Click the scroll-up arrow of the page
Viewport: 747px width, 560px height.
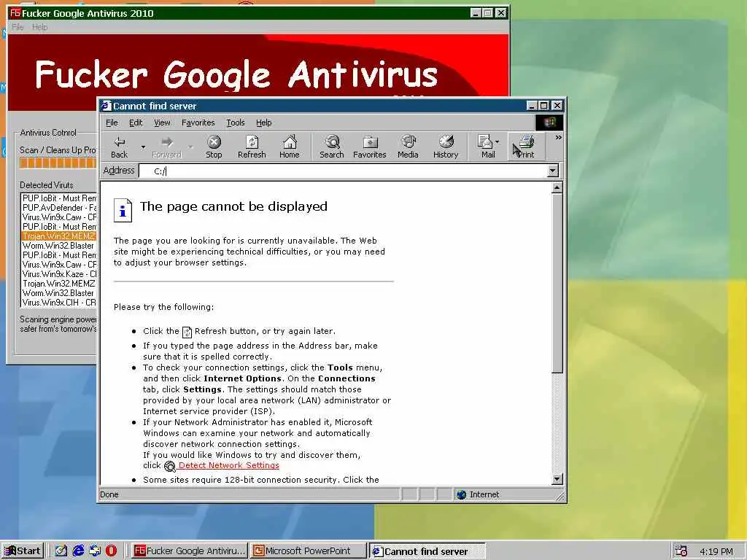pyautogui.click(x=557, y=187)
